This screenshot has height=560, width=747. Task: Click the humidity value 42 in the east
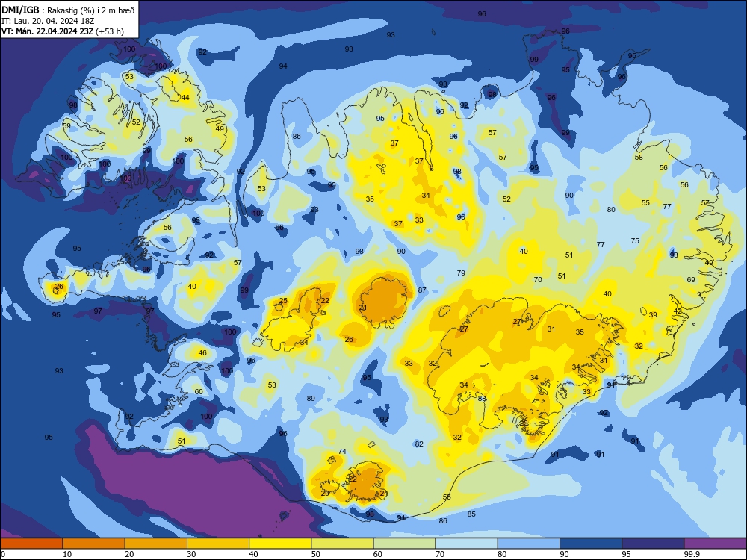click(678, 311)
